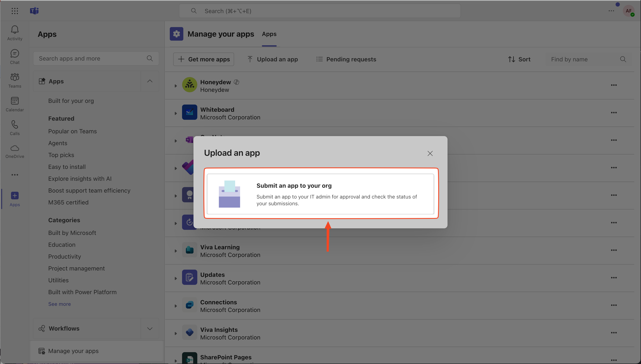
Task: Select the Apps tab in header
Action: point(269,34)
